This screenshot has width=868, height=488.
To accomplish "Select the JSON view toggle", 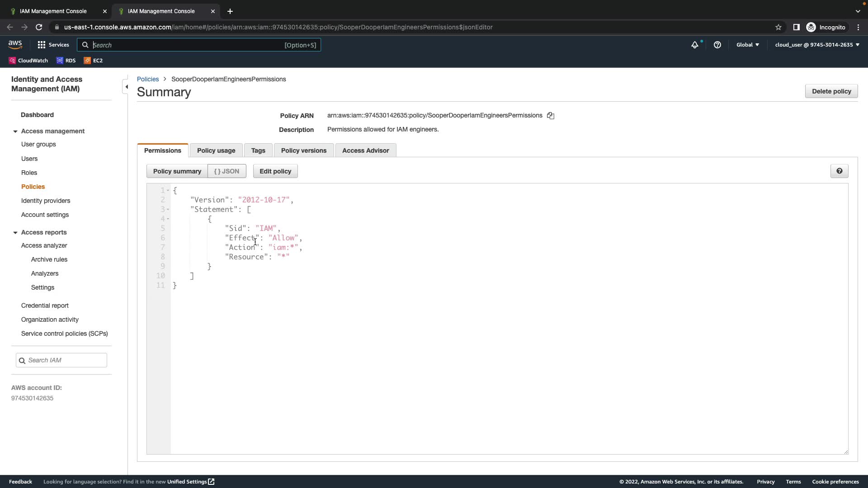I will coord(227,171).
